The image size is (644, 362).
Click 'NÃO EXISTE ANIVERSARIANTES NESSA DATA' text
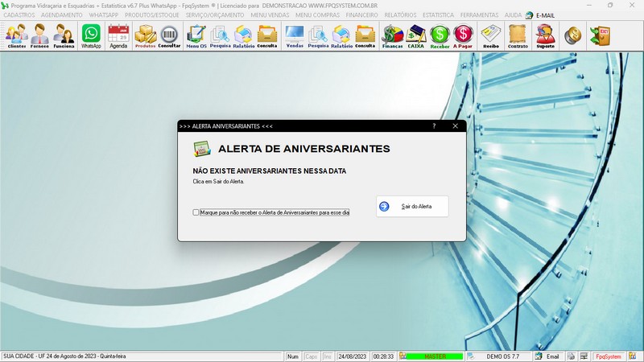pos(270,171)
